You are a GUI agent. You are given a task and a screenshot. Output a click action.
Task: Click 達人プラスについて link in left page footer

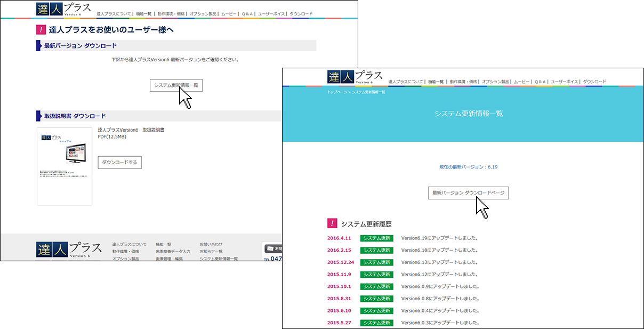point(129,244)
